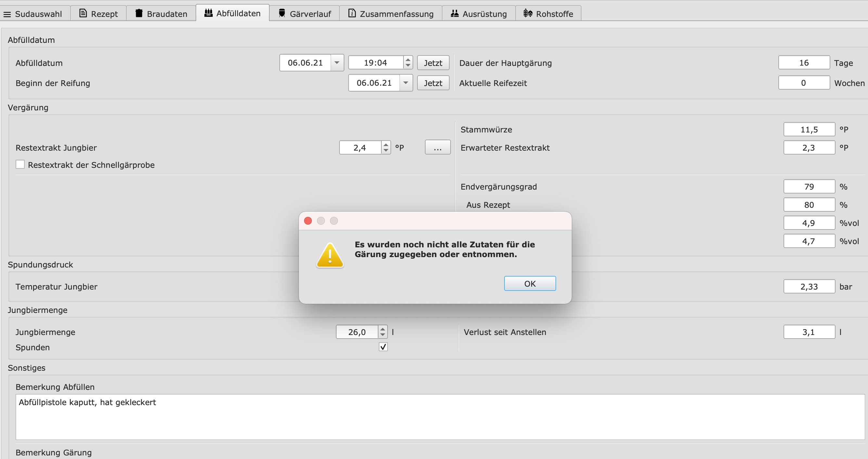
Task: Click the yellow warning triangle icon
Action: 330,256
